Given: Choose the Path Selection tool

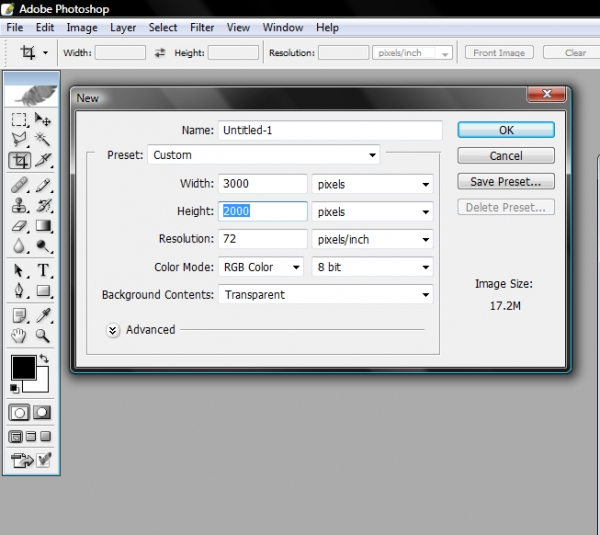Looking at the screenshot, I should coord(19,271).
